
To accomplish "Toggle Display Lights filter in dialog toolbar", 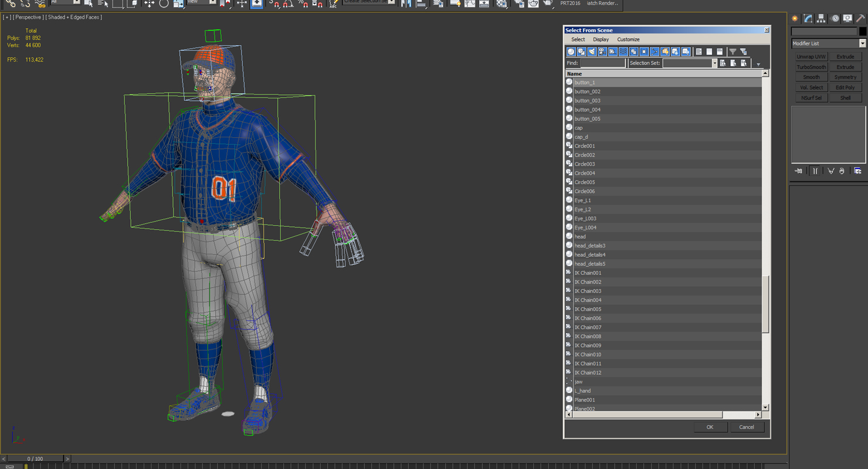I will (592, 52).
